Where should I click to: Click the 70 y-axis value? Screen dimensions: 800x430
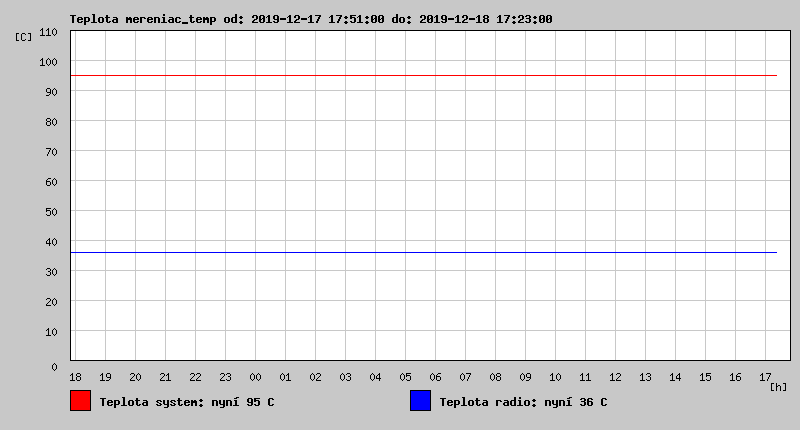(52, 152)
